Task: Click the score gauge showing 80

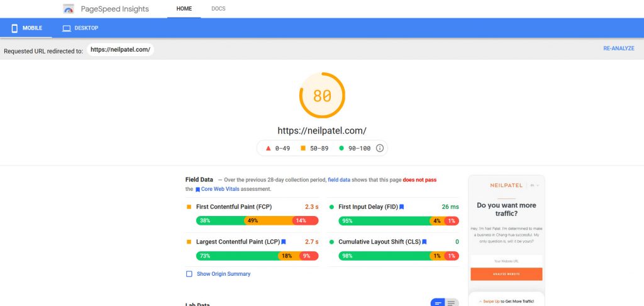Action: (322, 96)
